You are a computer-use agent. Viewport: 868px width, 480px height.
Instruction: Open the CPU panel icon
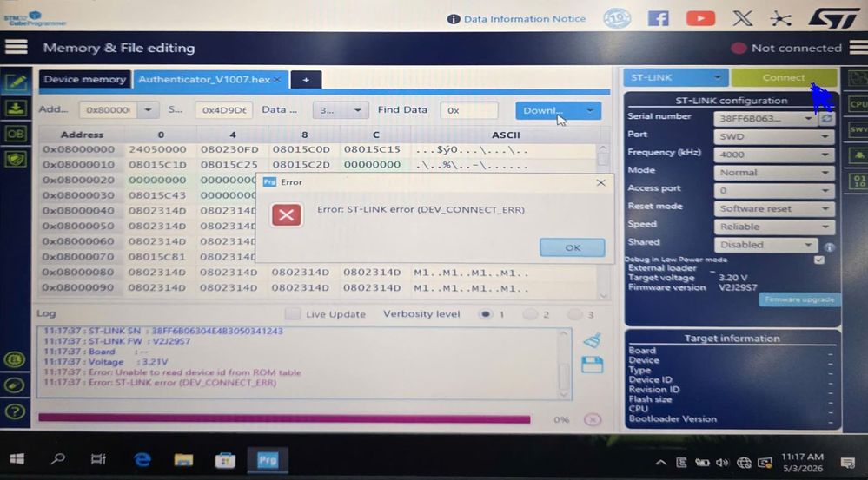(x=858, y=104)
